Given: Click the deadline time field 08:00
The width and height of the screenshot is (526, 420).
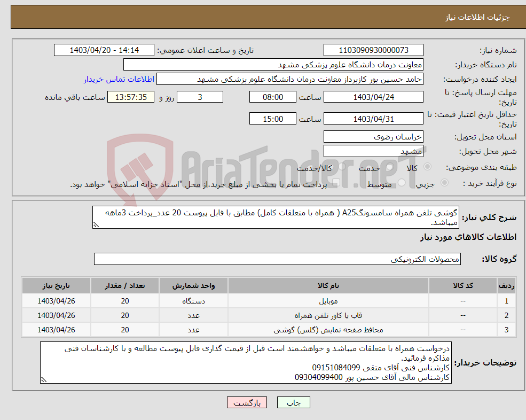Looking at the screenshot, I should pyautogui.click(x=273, y=97).
